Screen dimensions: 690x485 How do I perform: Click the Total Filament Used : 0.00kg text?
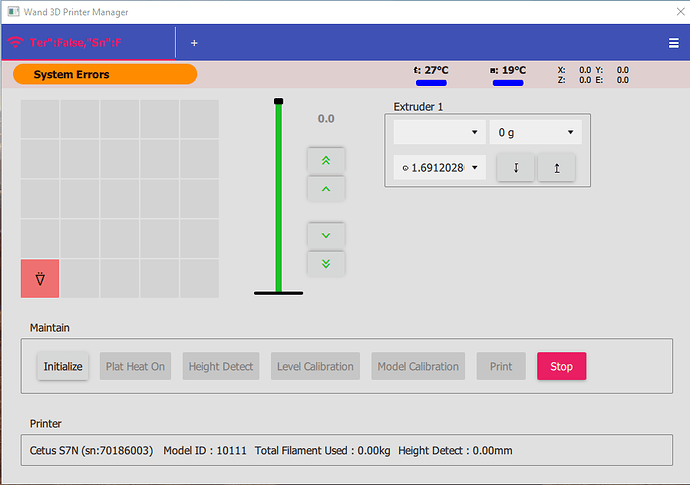tap(323, 451)
